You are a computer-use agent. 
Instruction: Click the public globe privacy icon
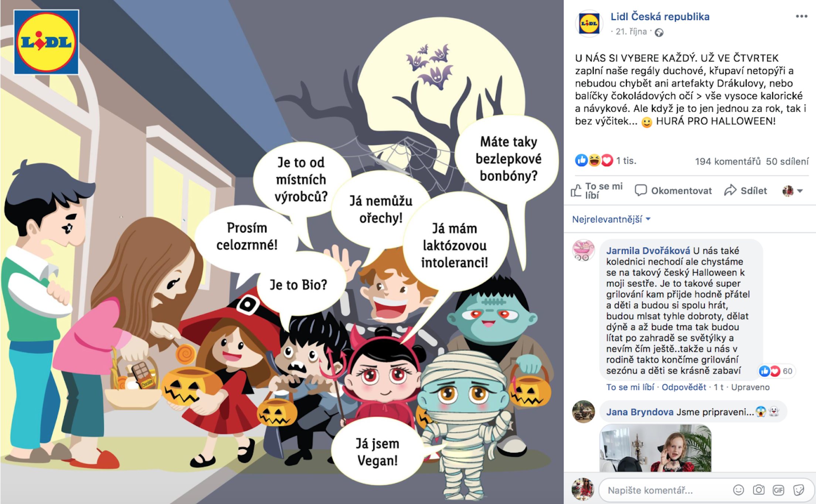(x=659, y=33)
